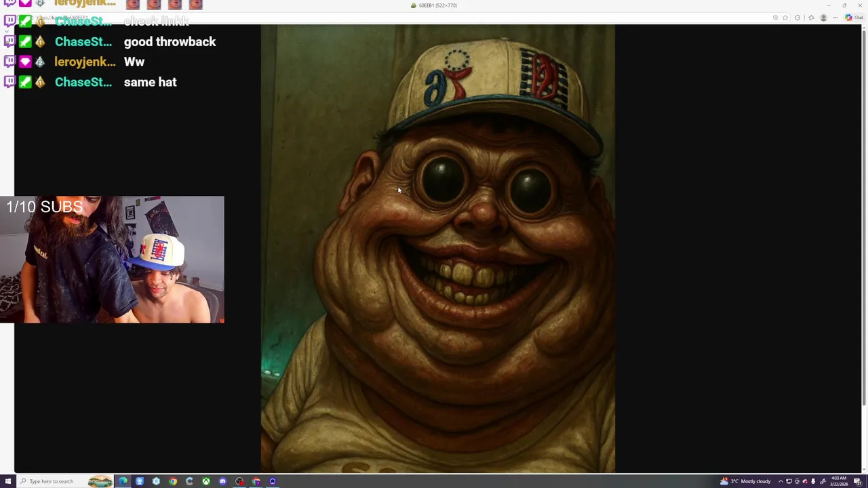This screenshot has width=868, height=488.
Task: Open the clock showing 4:33 AM
Action: click(839, 481)
